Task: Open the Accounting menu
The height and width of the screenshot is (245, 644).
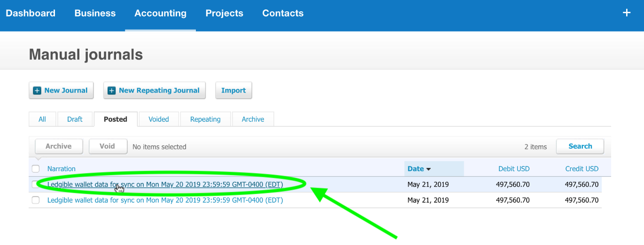Action: tap(160, 14)
